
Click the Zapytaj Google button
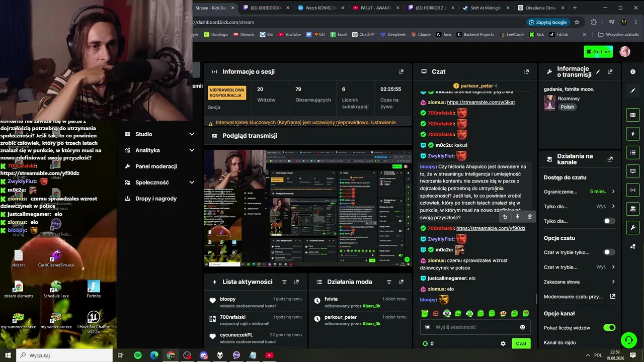coord(548,22)
